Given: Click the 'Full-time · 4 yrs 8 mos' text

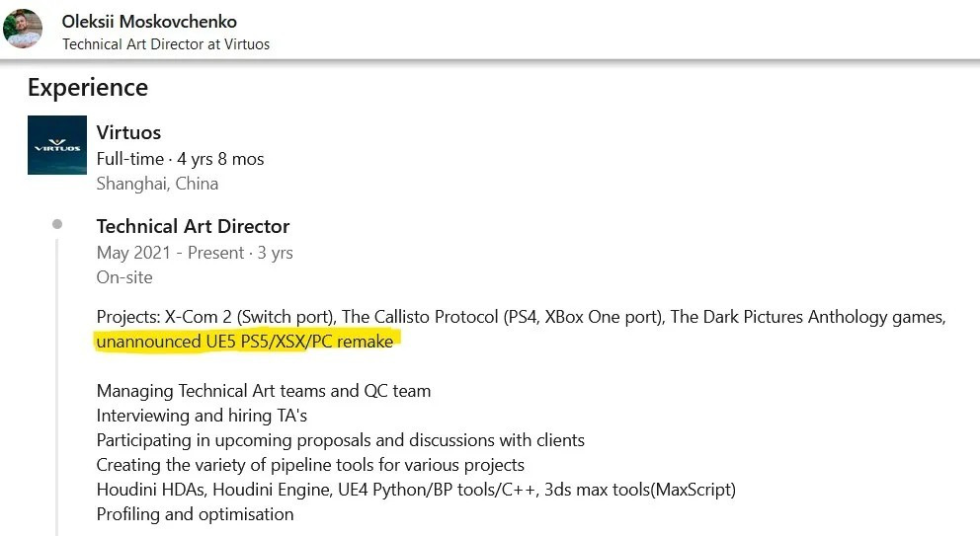Looking at the screenshot, I should (180, 158).
